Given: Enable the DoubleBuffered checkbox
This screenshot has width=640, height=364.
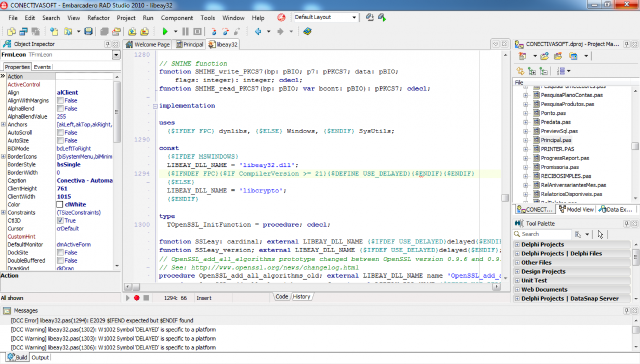Looking at the screenshot, I should [60, 261].
